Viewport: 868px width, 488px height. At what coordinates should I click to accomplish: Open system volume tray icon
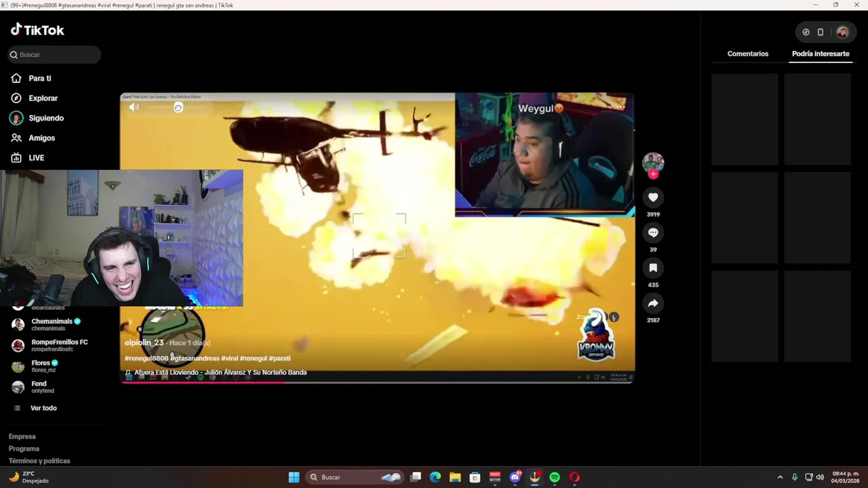tap(820, 477)
